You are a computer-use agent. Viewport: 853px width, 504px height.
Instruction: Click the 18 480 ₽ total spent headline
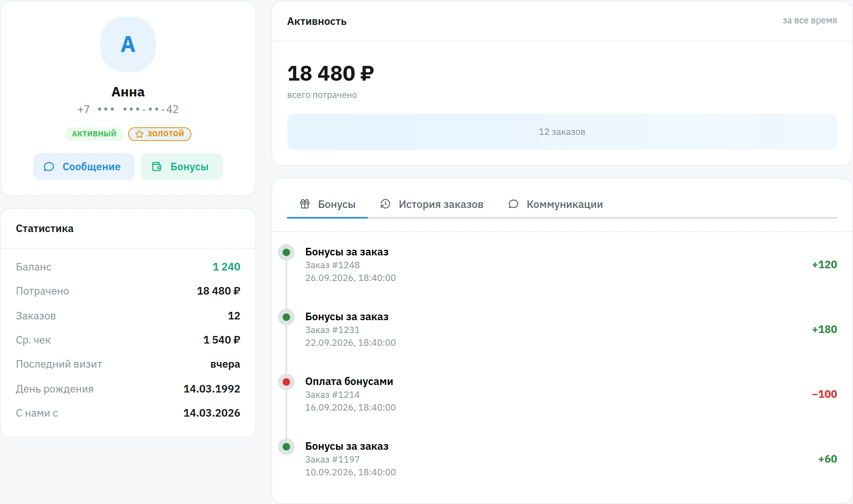(x=330, y=73)
